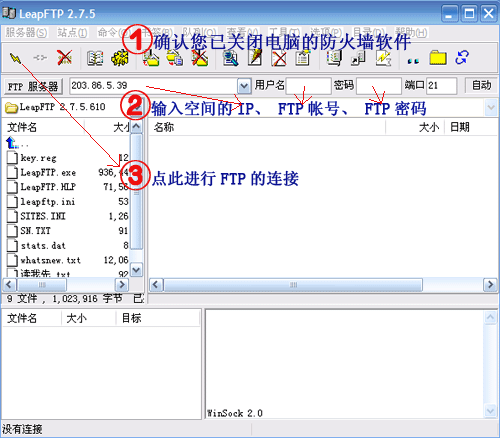Click local list vertical scrollbar thumb
This screenshot has height=438, width=500.
click(x=136, y=192)
